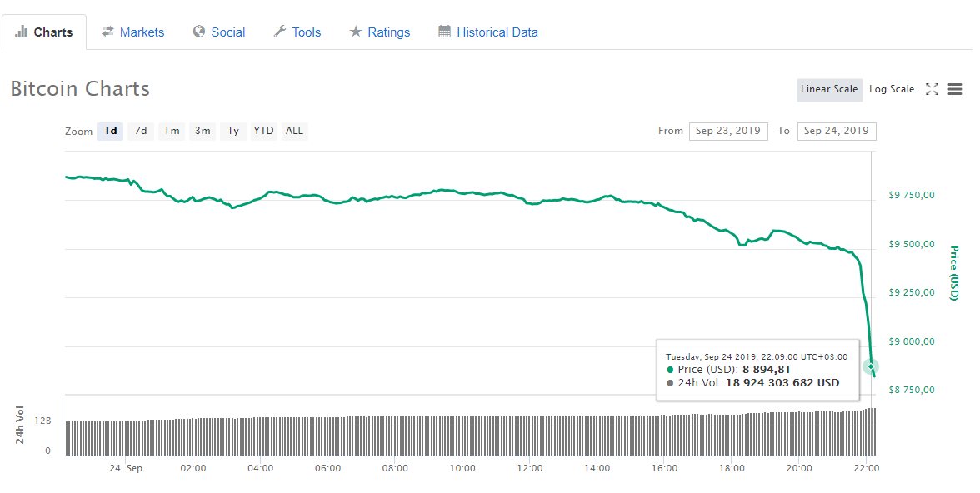Show ALL time price history
980x493 pixels.
[294, 131]
